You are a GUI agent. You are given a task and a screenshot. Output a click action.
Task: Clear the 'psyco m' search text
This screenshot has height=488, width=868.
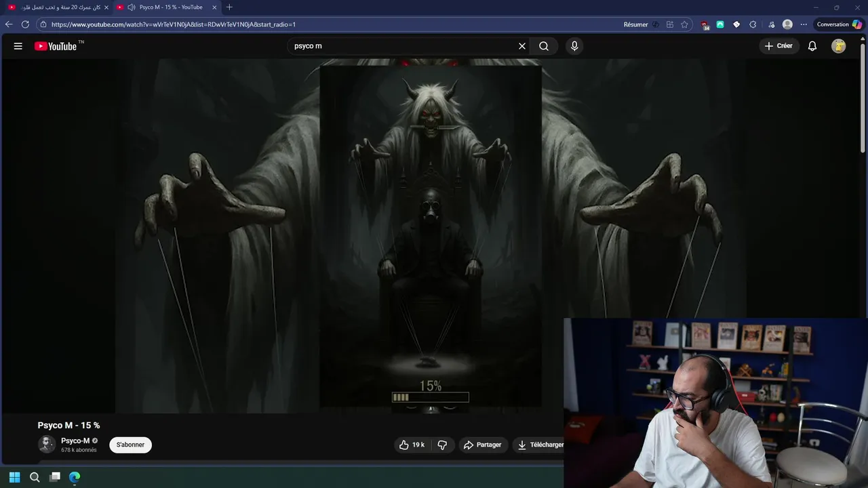point(522,46)
